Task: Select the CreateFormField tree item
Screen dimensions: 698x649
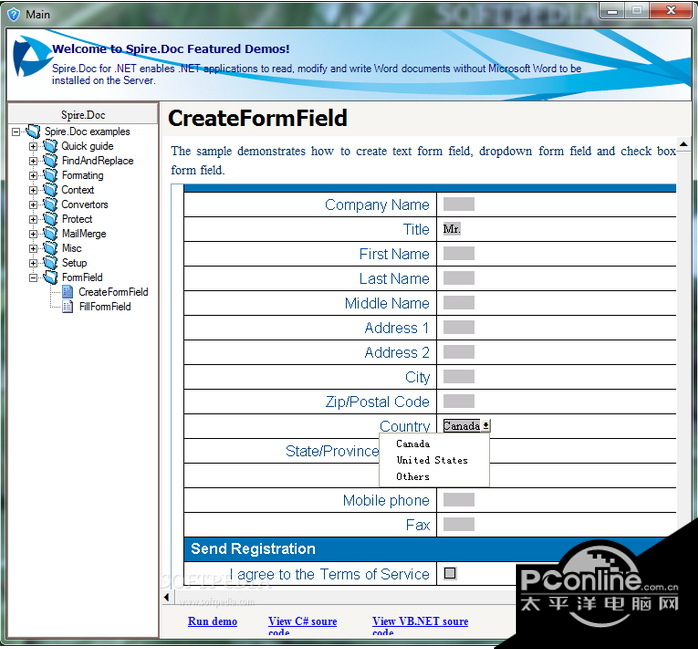Action: tap(113, 292)
